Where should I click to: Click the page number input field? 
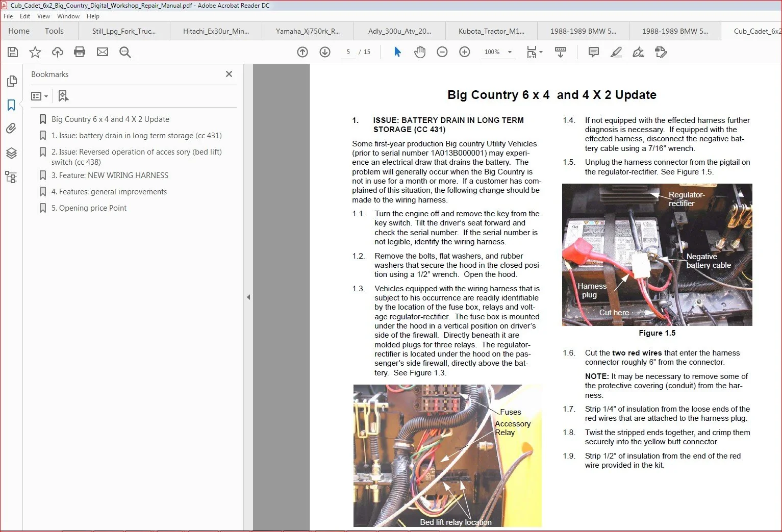pyautogui.click(x=348, y=52)
